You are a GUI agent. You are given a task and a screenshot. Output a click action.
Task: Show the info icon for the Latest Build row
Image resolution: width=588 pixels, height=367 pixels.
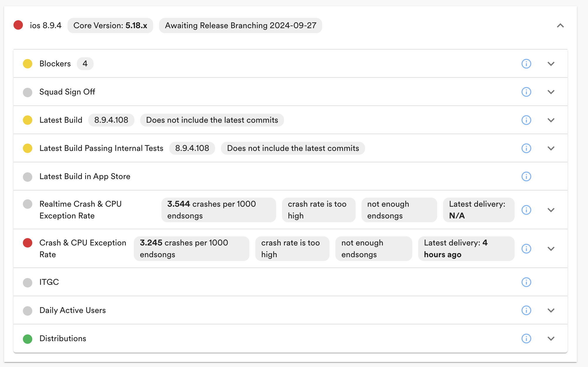(x=526, y=120)
